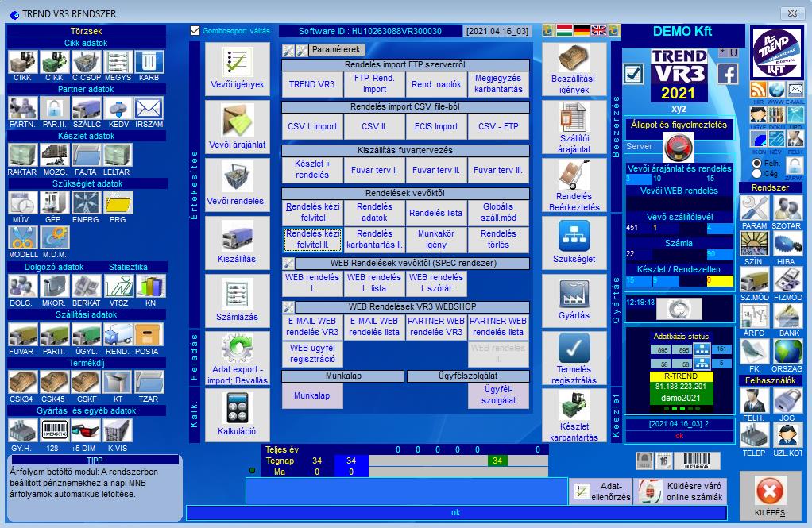
Task: Open Fuvar terv II.
Action: (x=436, y=170)
